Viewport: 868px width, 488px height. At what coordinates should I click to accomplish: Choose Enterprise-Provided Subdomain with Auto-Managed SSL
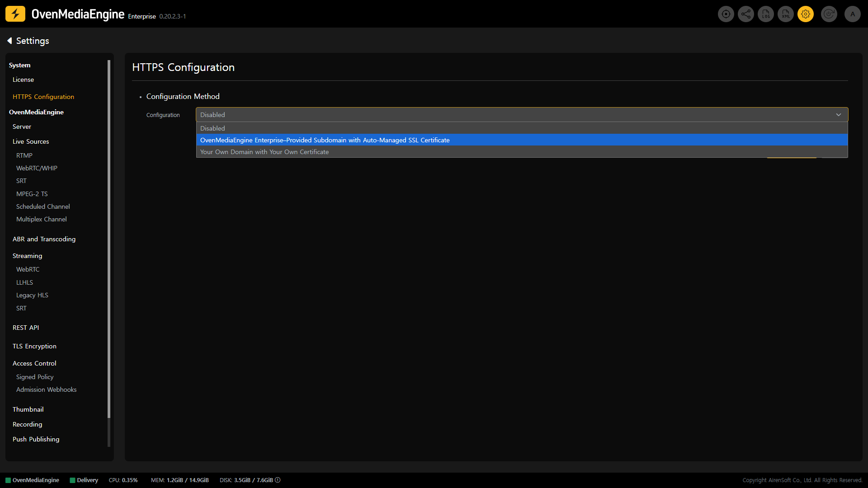tap(325, 140)
